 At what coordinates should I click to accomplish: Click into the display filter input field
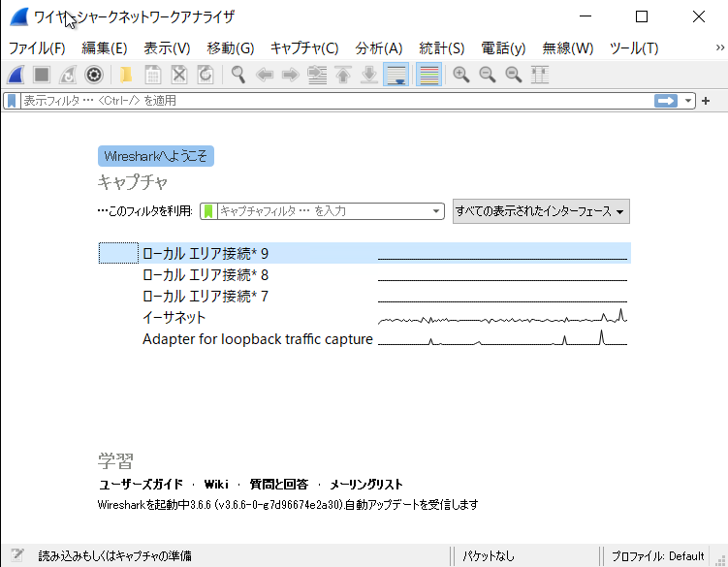[x=336, y=101]
